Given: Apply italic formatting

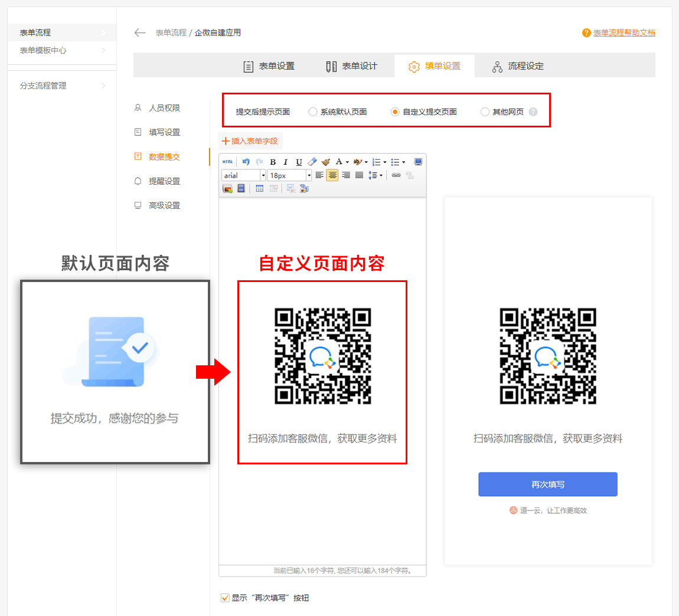Looking at the screenshot, I should [285, 162].
